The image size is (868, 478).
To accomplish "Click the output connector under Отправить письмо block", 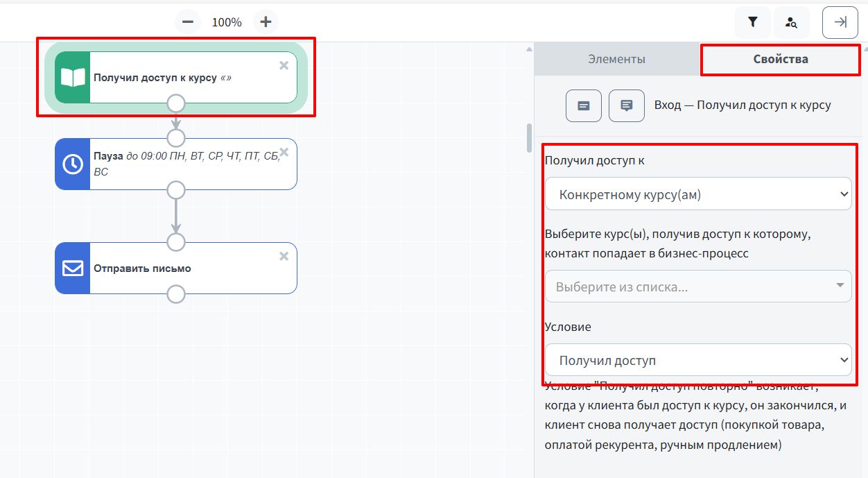I will (176, 294).
